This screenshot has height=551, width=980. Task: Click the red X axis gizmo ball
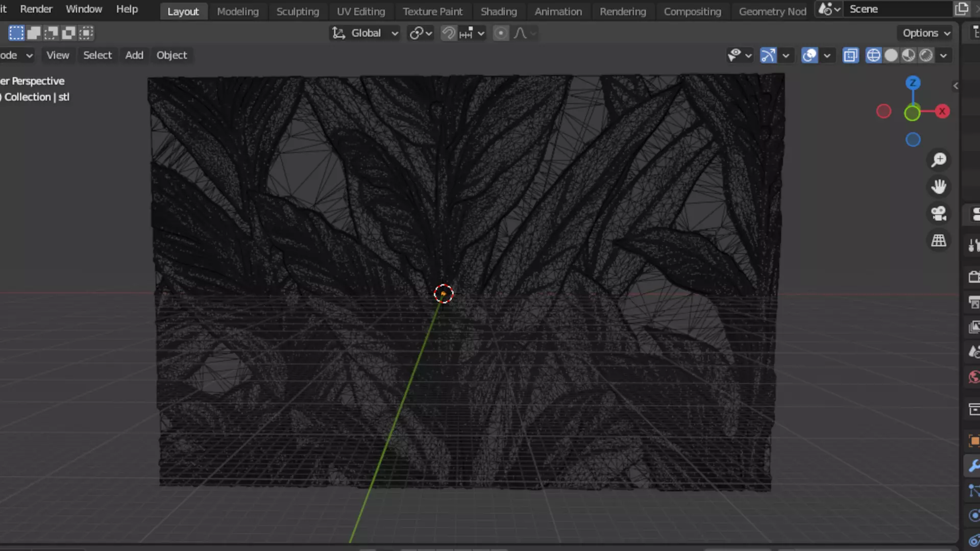pos(942,111)
